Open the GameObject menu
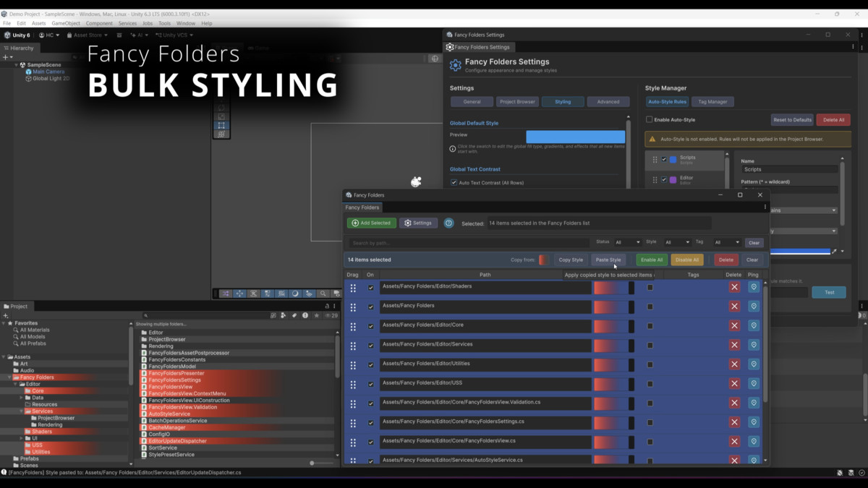The width and height of the screenshot is (868, 488). pyautogui.click(x=66, y=23)
